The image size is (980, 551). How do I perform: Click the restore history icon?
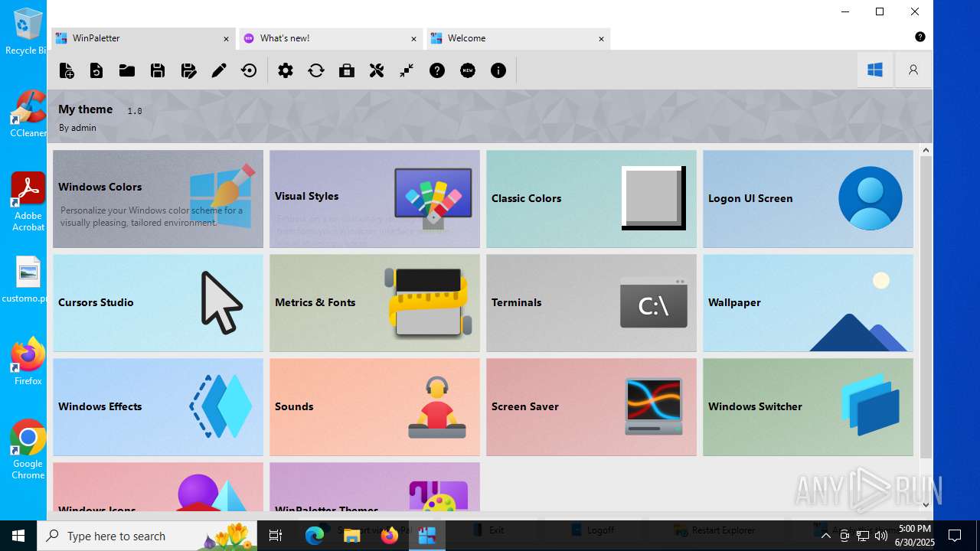pyautogui.click(x=249, y=70)
